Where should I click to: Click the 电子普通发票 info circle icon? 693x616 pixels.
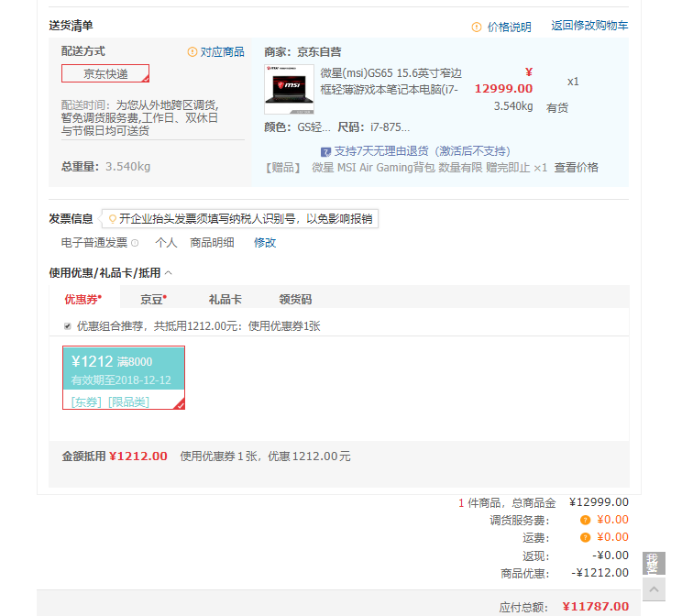(x=135, y=243)
